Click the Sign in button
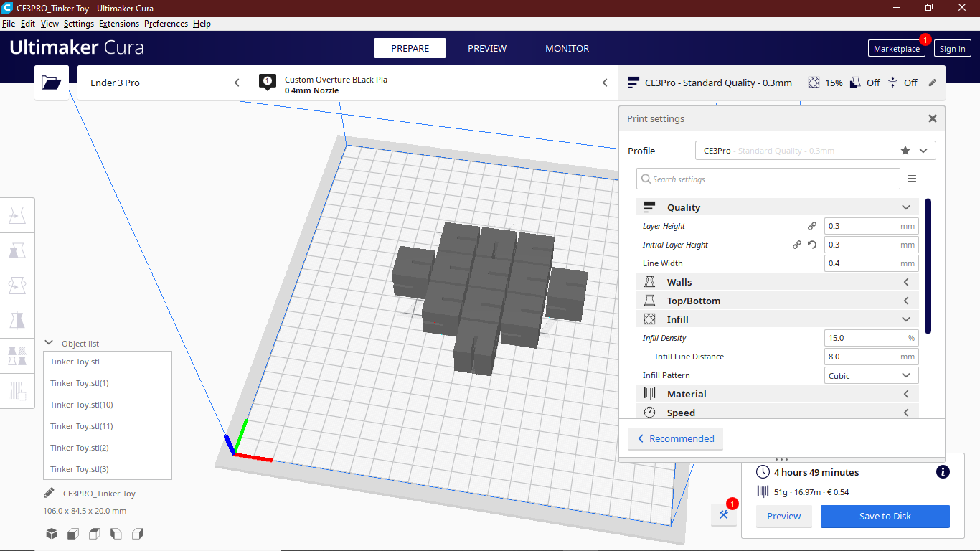The image size is (980, 551). click(952, 49)
